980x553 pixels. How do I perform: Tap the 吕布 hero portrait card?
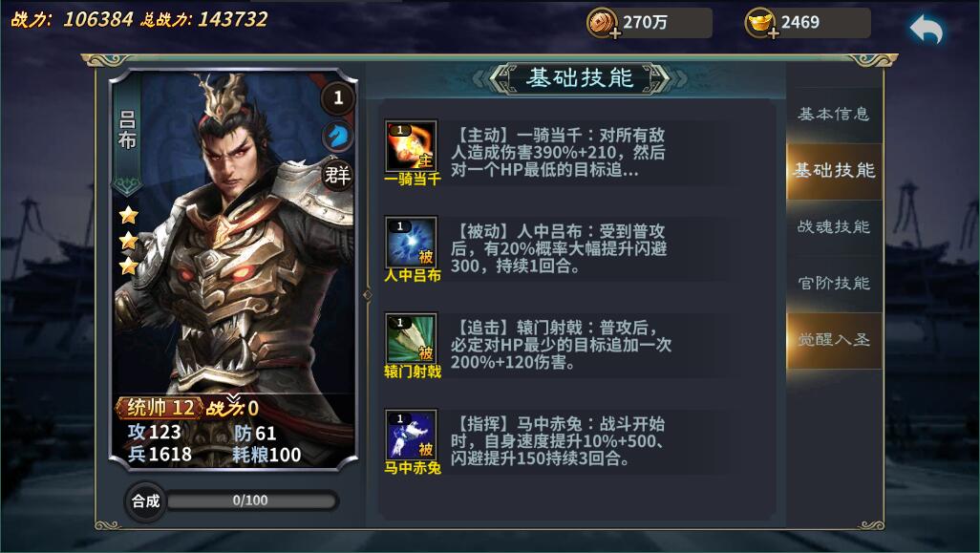click(234, 268)
